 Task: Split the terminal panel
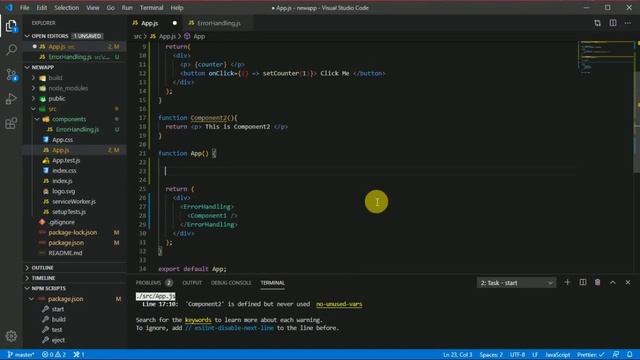click(582, 282)
